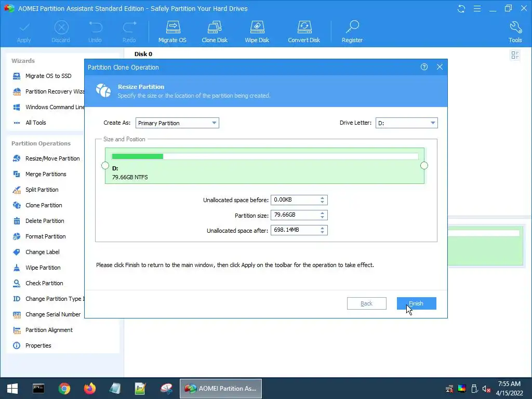Launch Firefox from taskbar
The image size is (532, 399).
[x=90, y=389]
